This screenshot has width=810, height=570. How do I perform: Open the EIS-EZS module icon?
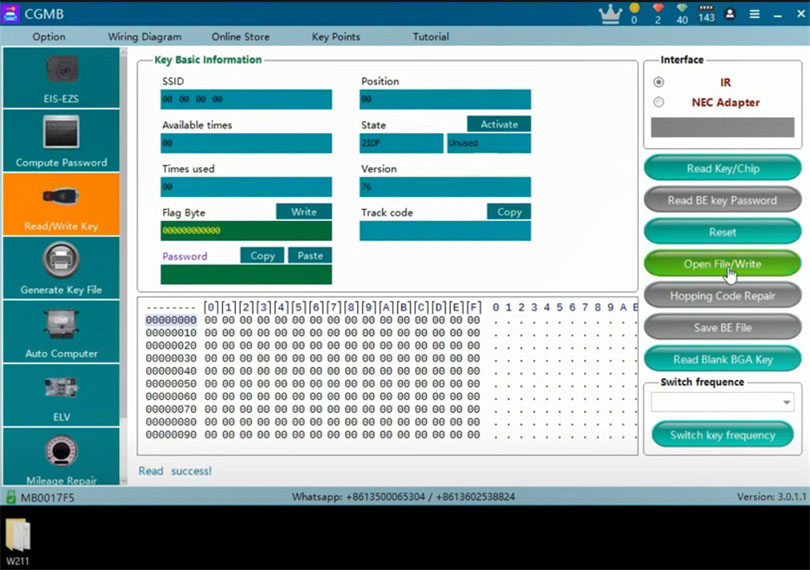pyautogui.click(x=61, y=70)
